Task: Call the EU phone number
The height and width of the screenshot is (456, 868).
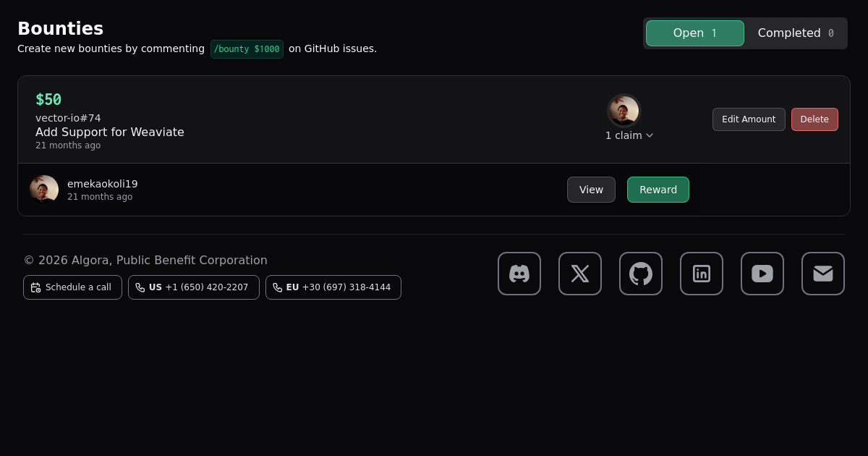Action: [333, 287]
